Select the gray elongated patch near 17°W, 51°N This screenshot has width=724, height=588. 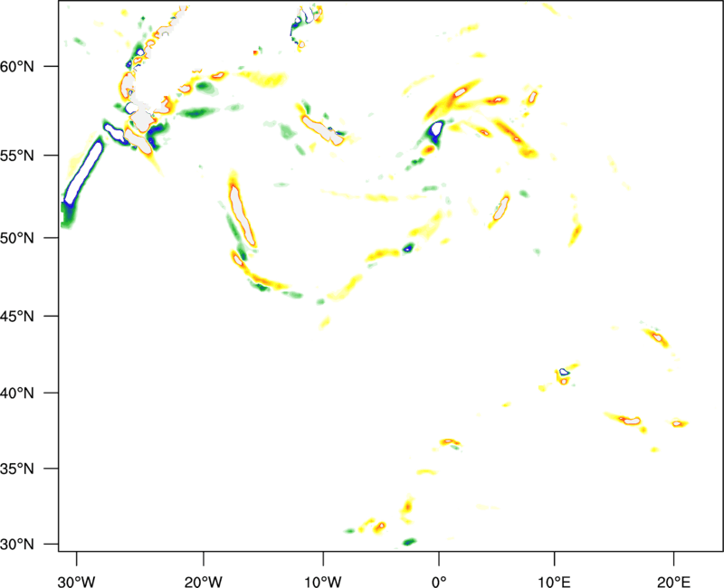pyautogui.click(x=242, y=214)
